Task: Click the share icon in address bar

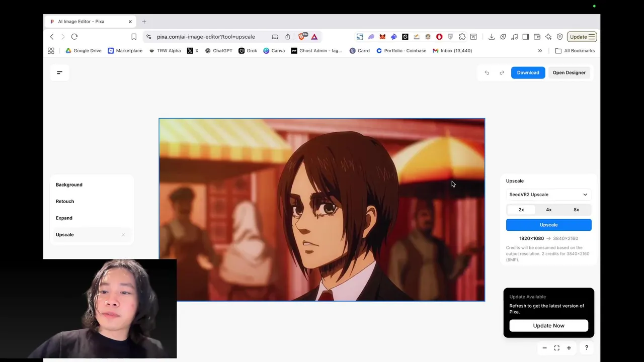Action: [x=288, y=37]
